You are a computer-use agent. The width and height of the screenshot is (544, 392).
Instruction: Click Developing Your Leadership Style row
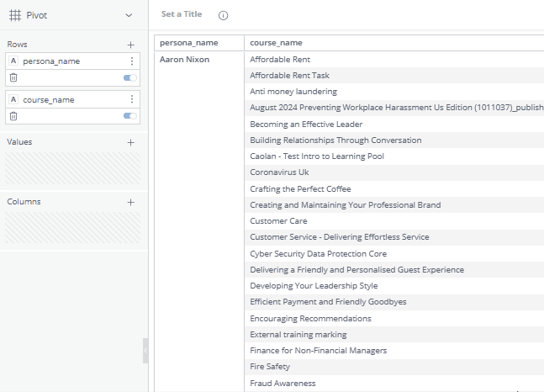click(394, 286)
